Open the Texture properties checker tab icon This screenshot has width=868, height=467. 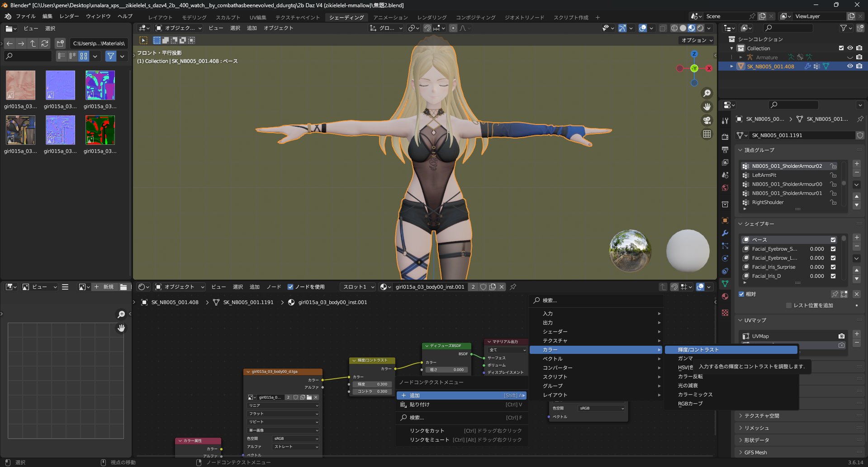click(x=725, y=313)
